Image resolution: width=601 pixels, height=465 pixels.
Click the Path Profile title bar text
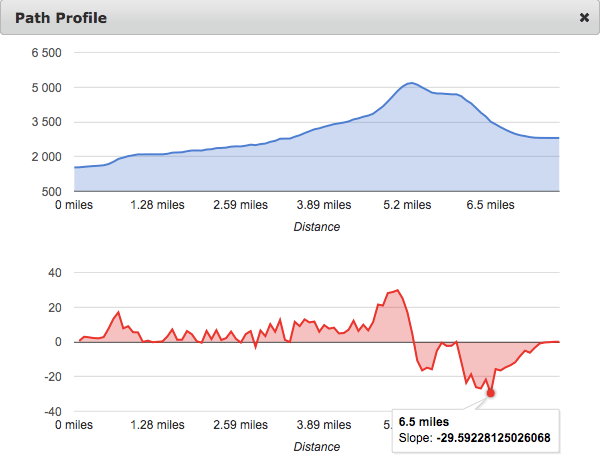click(x=61, y=18)
